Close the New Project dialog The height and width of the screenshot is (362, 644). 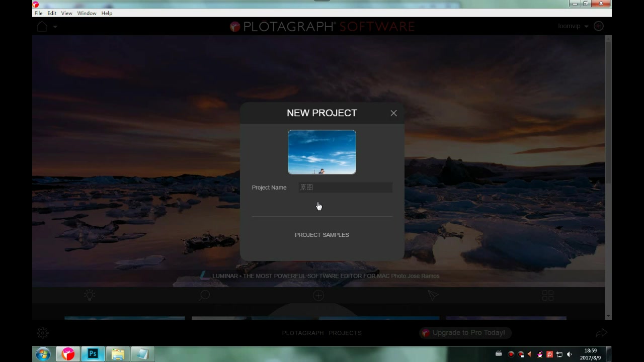coord(393,113)
